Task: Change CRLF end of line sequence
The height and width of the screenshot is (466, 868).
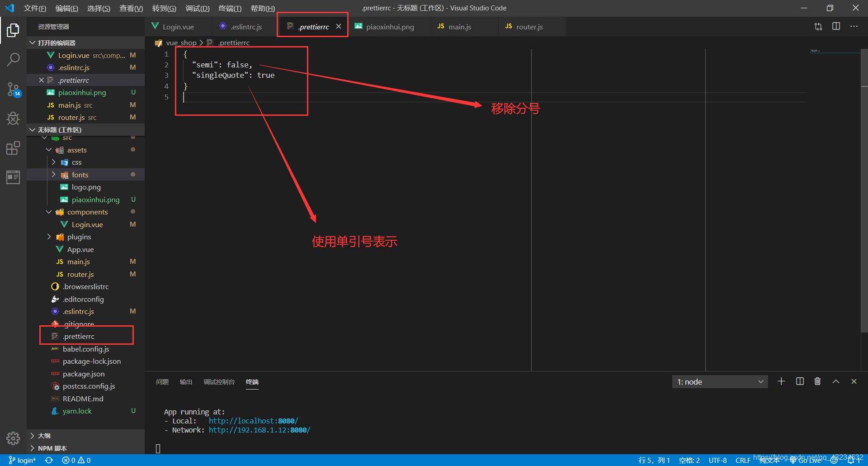Action: click(x=743, y=461)
